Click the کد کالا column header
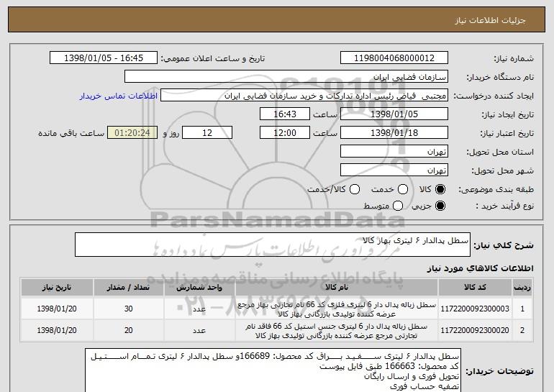 [x=475, y=288]
